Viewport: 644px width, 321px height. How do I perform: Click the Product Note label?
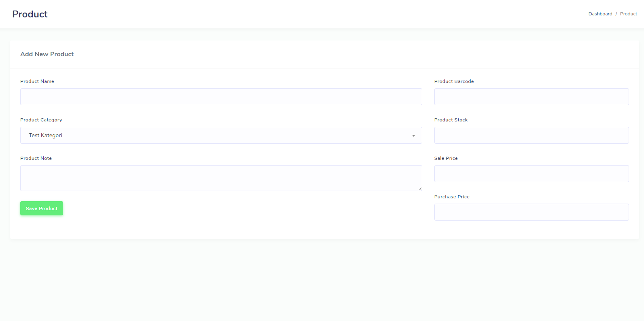pyautogui.click(x=36, y=158)
